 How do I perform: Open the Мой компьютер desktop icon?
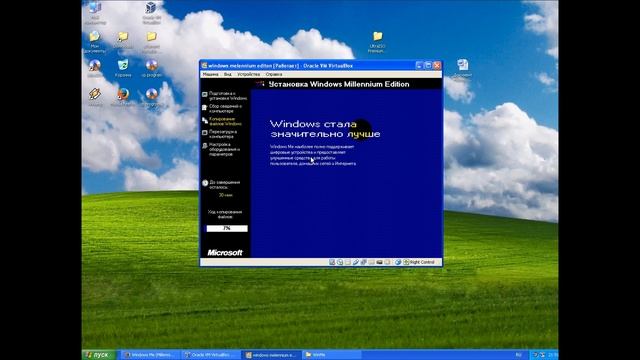pyautogui.click(x=95, y=13)
